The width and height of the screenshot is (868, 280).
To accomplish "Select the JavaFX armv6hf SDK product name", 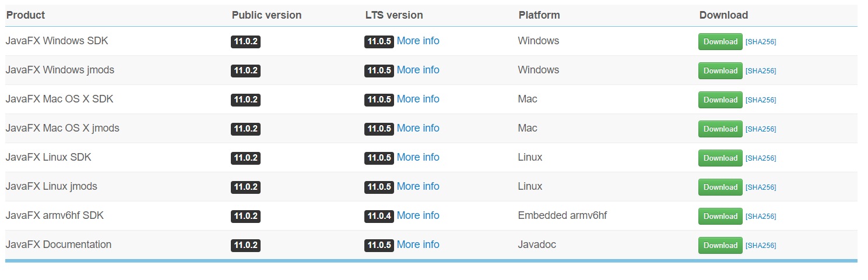I will click(x=55, y=215).
